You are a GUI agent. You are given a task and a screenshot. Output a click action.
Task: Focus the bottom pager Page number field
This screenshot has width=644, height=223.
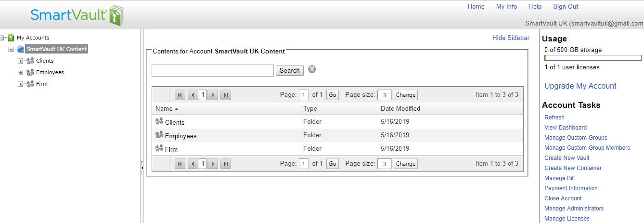pyautogui.click(x=304, y=164)
